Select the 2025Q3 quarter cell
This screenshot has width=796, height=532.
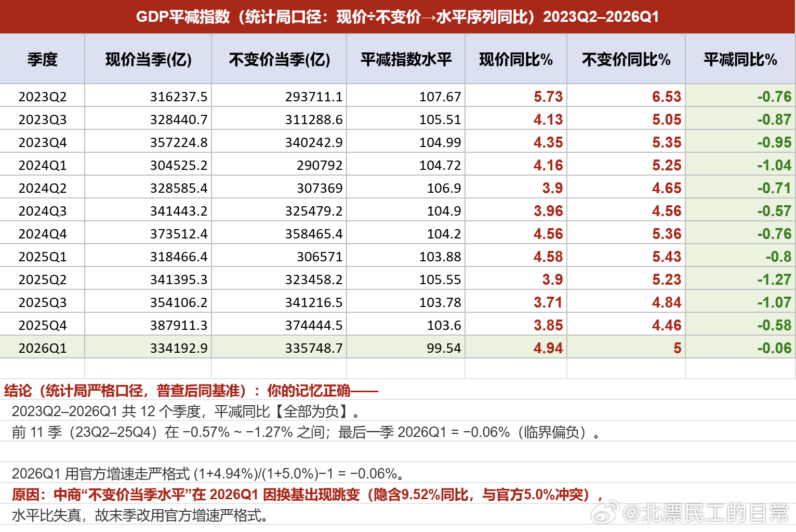[x=43, y=302]
